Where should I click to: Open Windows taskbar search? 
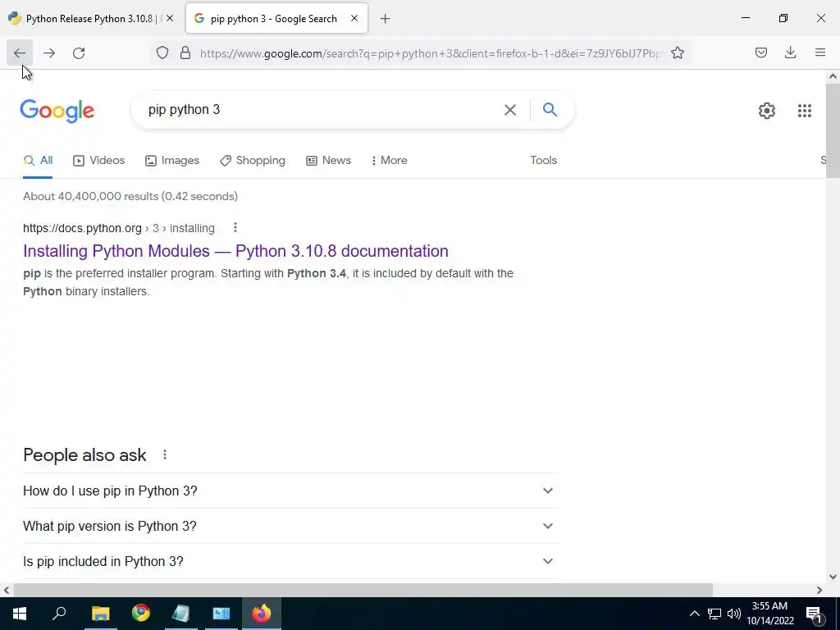(x=59, y=614)
